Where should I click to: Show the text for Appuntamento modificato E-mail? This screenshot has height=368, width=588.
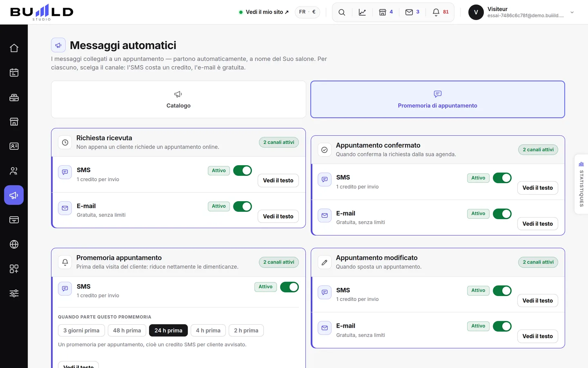(x=538, y=336)
